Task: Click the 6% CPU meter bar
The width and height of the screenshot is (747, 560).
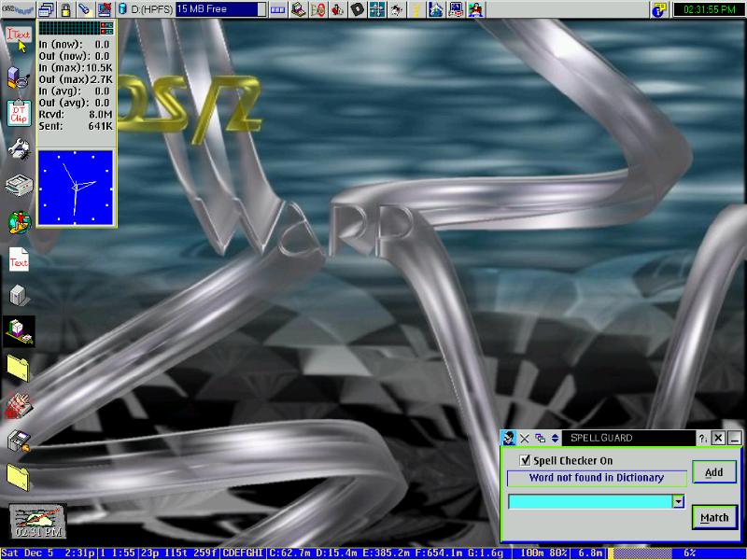Action: coord(678,553)
